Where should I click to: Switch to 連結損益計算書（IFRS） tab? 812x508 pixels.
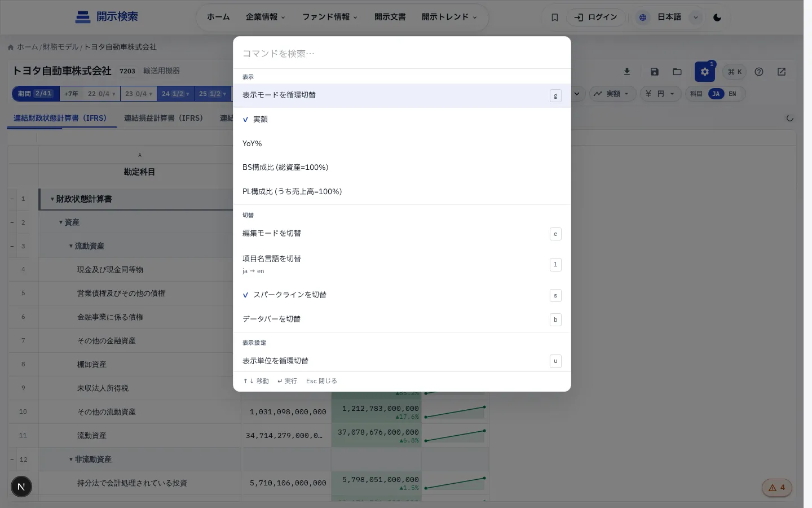[x=164, y=118]
